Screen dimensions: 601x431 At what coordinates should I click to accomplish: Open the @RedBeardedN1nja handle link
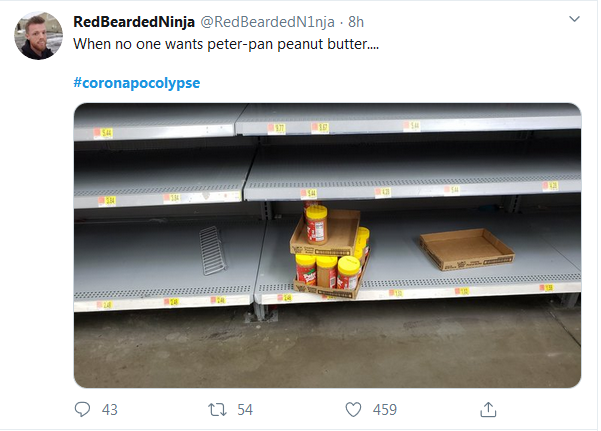(x=268, y=22)
